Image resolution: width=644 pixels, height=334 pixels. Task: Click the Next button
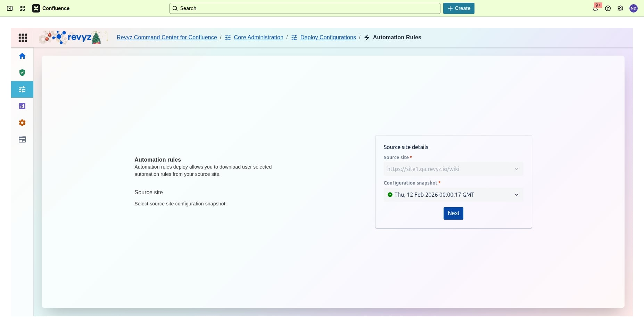(453, 213)
